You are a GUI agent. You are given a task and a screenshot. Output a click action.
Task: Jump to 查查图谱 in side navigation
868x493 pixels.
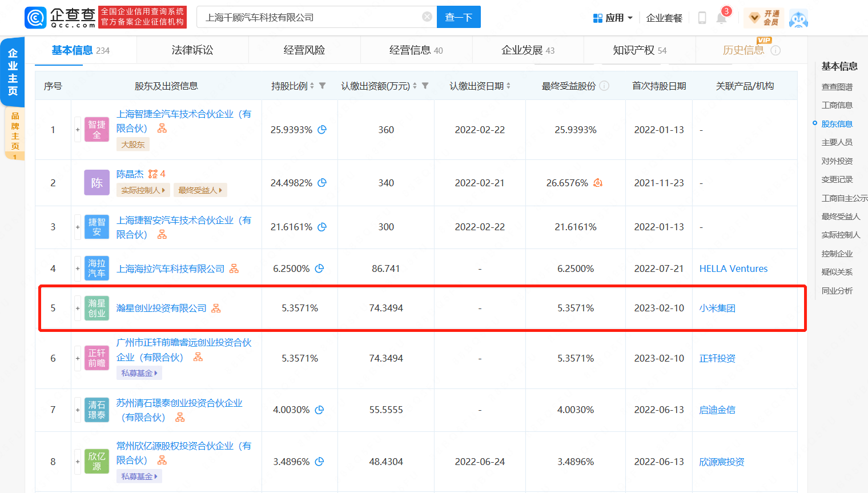tap(837, 87)
